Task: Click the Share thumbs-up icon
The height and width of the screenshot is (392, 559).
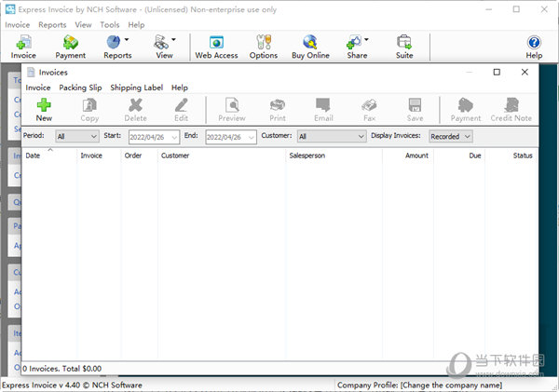Action: [354, 42]
